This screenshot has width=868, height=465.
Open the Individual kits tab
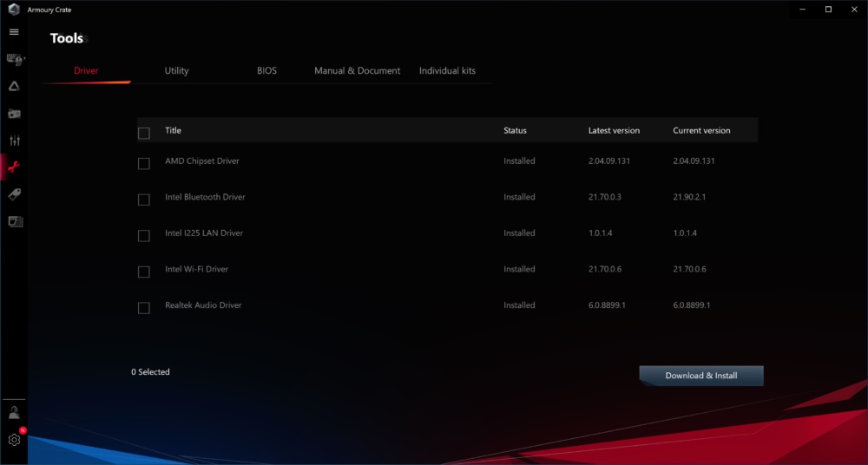(447, 71)
